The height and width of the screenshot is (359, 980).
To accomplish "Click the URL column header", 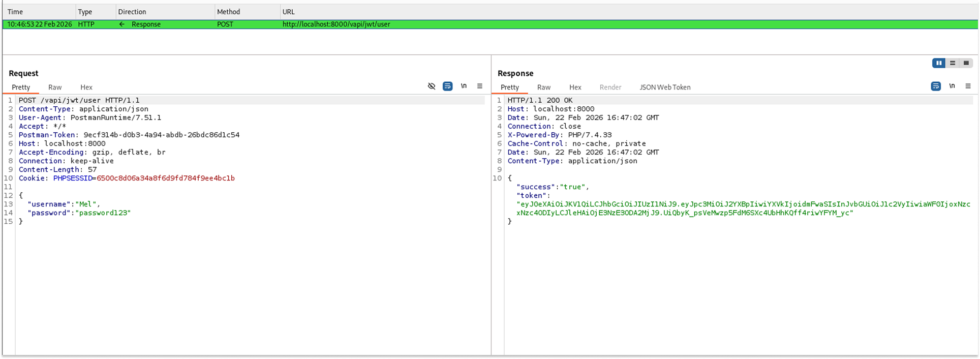I will 288,12.
